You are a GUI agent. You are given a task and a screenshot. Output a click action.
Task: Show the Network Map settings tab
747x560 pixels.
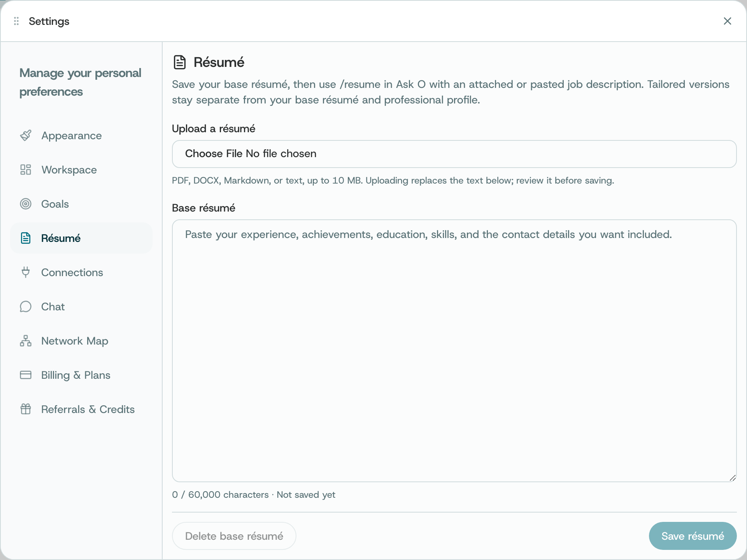pyautogui.click(x=81, y=341)
